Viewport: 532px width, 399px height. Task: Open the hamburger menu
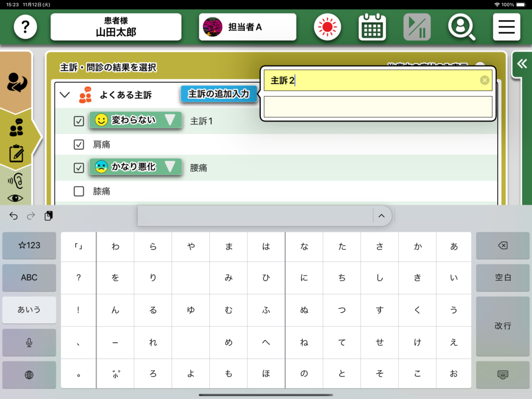(506, 27)
